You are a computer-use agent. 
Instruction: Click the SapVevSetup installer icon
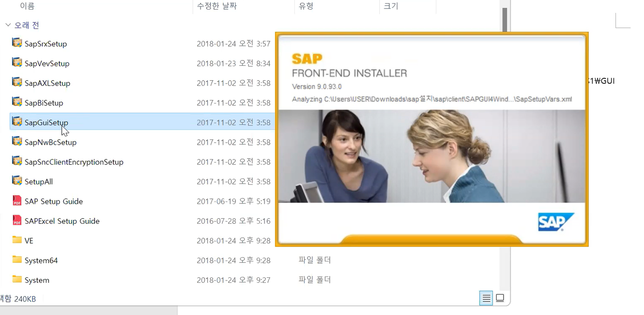tap(17, 62)
